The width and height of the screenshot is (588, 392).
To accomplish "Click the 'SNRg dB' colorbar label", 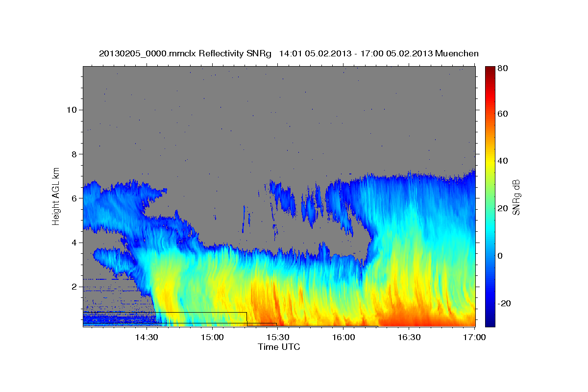I will (x=516, y=196).
